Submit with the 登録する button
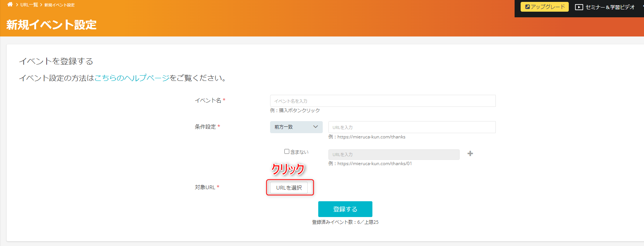 click(x=345, y=209)
